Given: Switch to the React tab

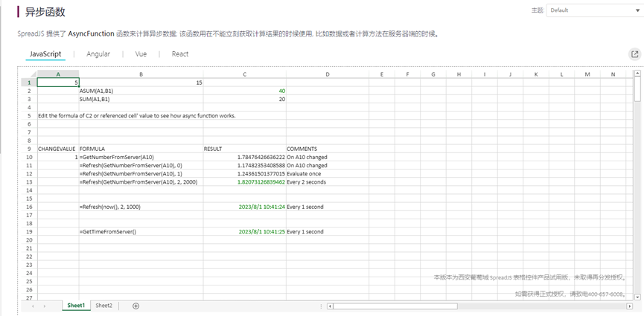Looking at the screenshot, I should pos(180,54).
